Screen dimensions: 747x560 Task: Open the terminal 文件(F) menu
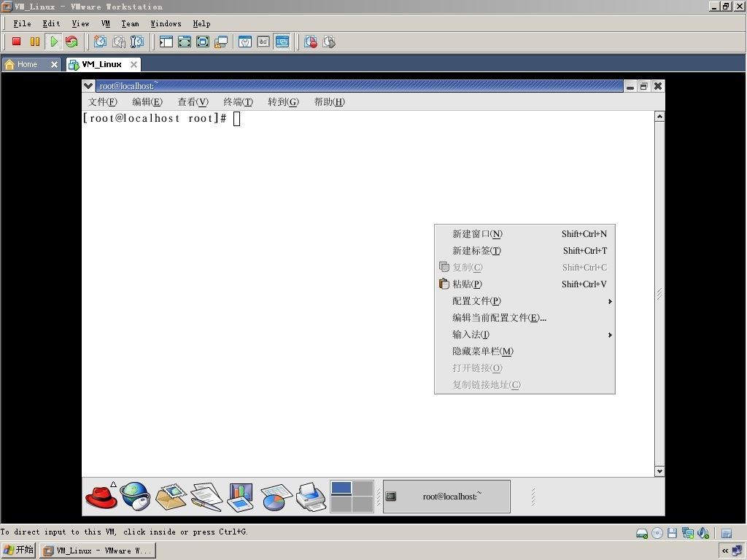tap(102, 102)
